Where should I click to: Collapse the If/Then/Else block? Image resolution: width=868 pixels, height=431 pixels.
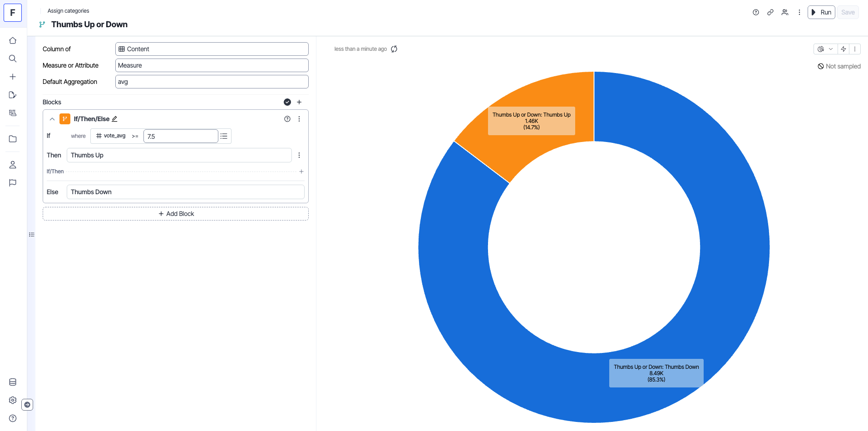click(52, 119)
